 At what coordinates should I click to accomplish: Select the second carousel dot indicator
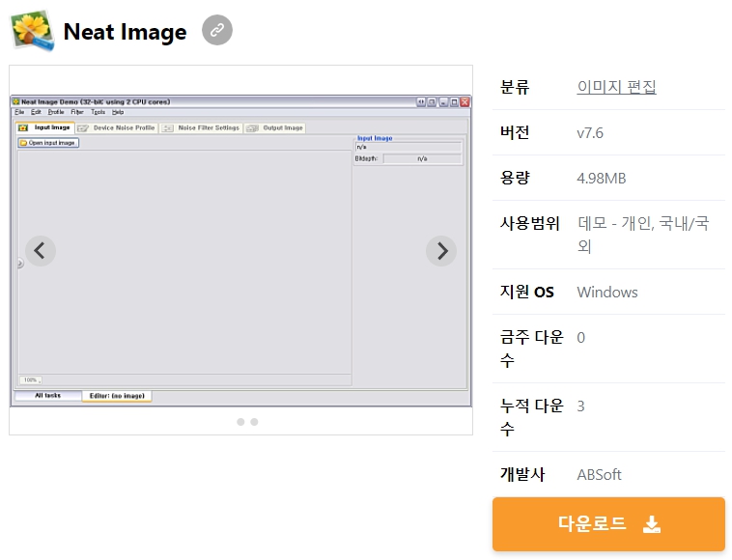[x=254, y=422]
